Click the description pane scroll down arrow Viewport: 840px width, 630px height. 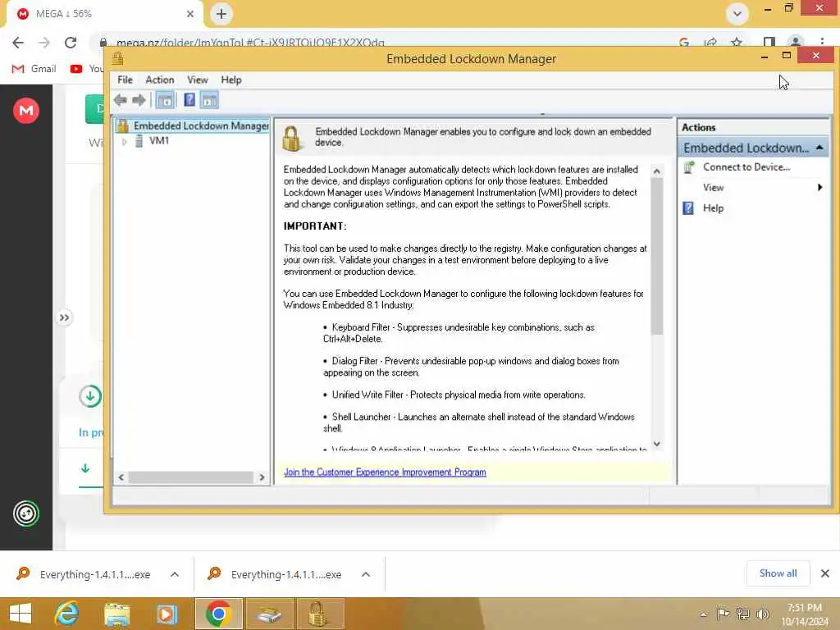coord(657,444)
